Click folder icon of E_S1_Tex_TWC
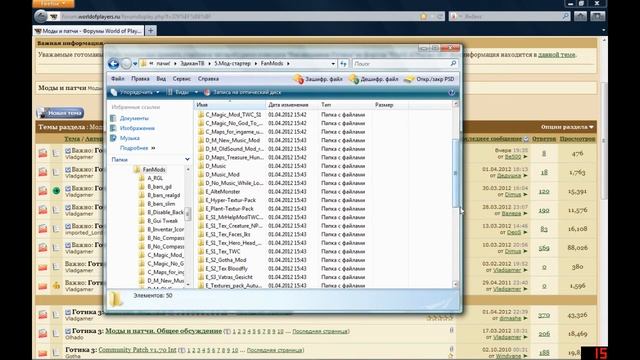This screenshot has height=360, width=640. pos(201,252)
